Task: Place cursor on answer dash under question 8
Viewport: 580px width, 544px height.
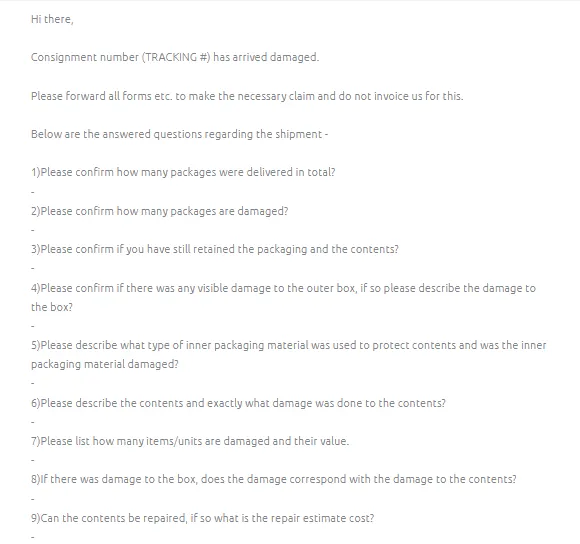Action: click(x=33, y=499)
